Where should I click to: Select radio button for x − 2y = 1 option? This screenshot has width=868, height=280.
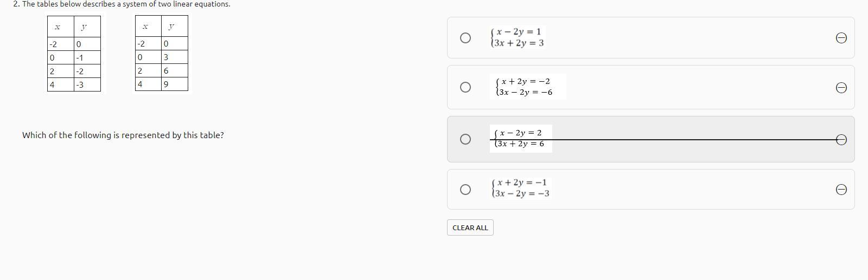(x=465, y=38)
